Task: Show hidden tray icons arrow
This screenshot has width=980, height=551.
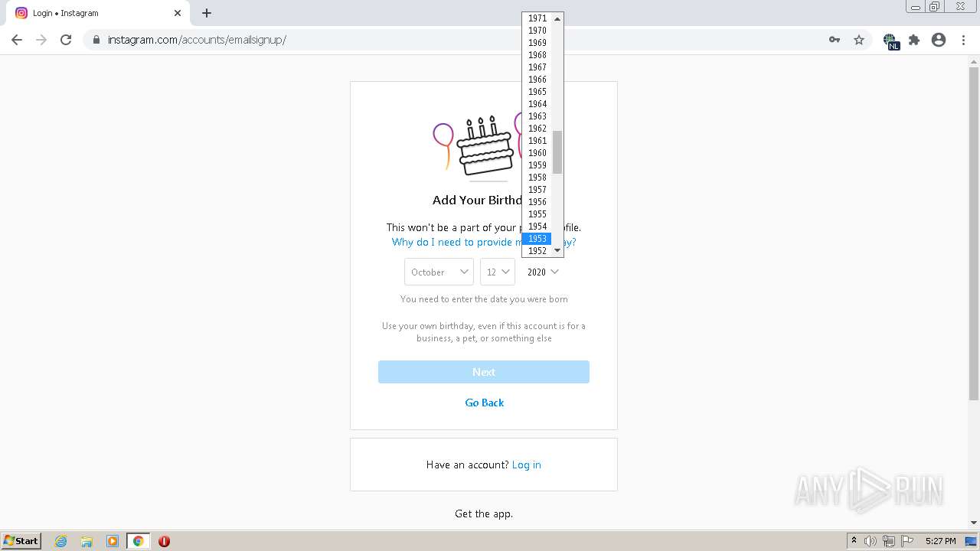Action: (x=854, y=540)
